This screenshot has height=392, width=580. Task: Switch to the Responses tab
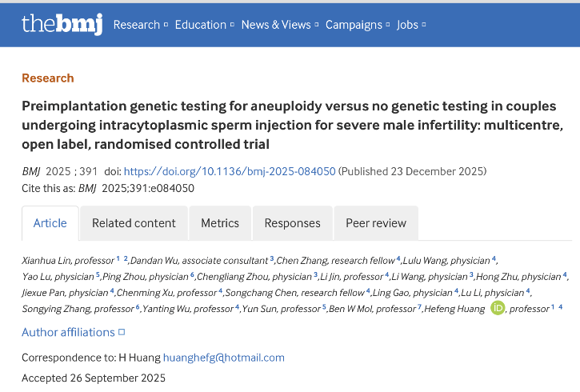pos(292,223)
